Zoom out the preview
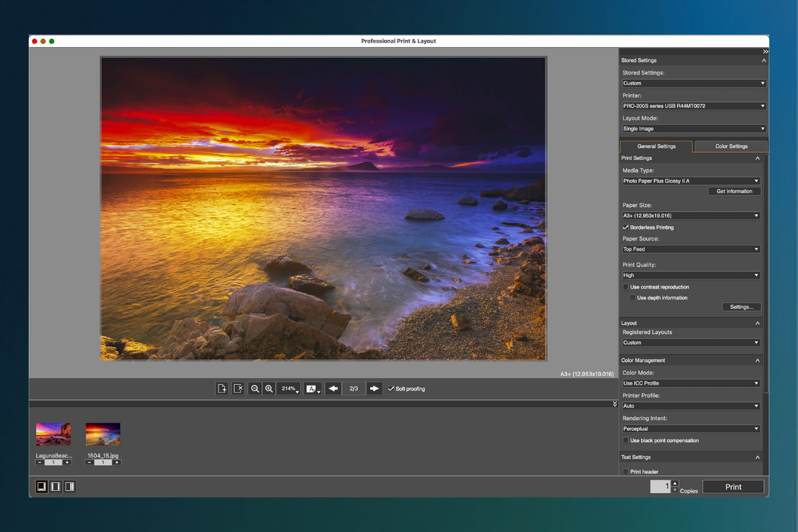This screenshot has height=532, width=798. coord(255,388)
